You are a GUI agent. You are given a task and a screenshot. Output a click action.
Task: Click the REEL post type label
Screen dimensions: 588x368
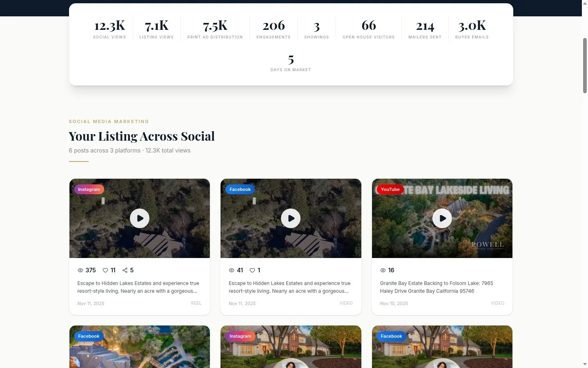coord(196,303)
